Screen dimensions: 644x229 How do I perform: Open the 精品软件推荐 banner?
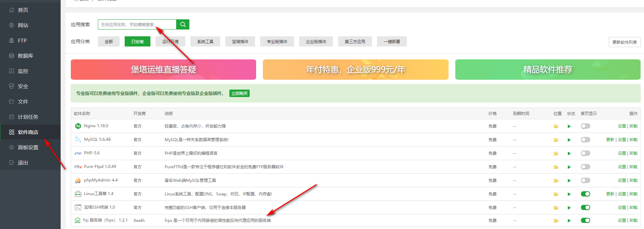(x=548, y=70)
